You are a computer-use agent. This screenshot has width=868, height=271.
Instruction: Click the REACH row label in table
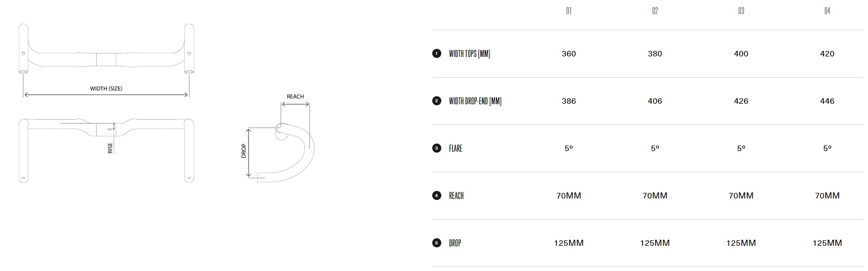coord(456,195)
